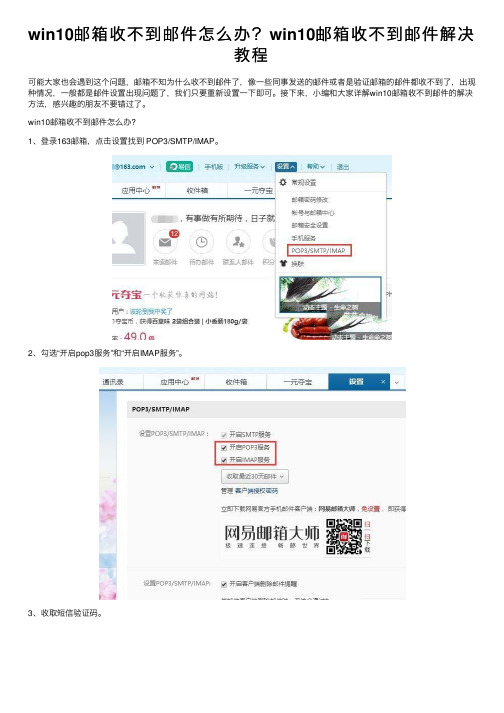Click the green 易信 button icon
The width and height of the screenshot is (504, 713).
click(x=179, y=167)
